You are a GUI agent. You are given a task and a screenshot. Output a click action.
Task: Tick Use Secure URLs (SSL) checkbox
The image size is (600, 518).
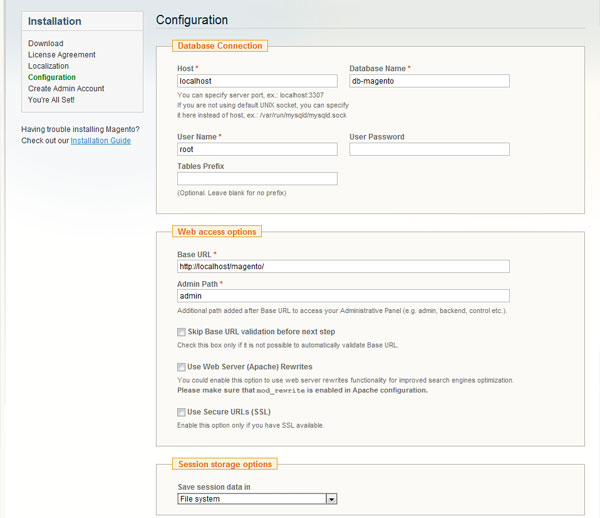181,412
